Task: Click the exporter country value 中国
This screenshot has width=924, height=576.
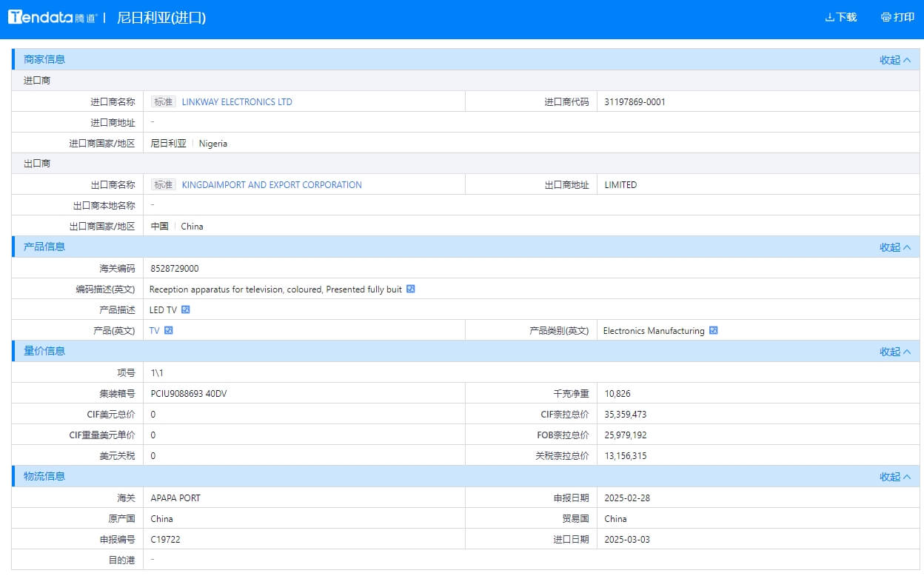Action: [x=160, y=227]
